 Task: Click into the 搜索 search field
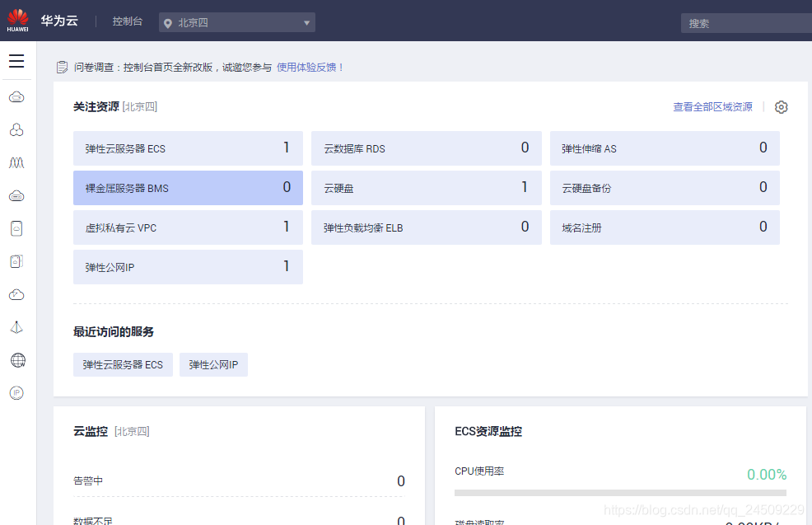click(x=746, y=23)
